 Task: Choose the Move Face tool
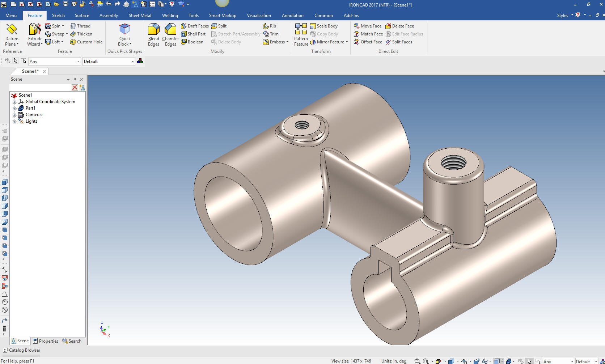pos(368,26)
